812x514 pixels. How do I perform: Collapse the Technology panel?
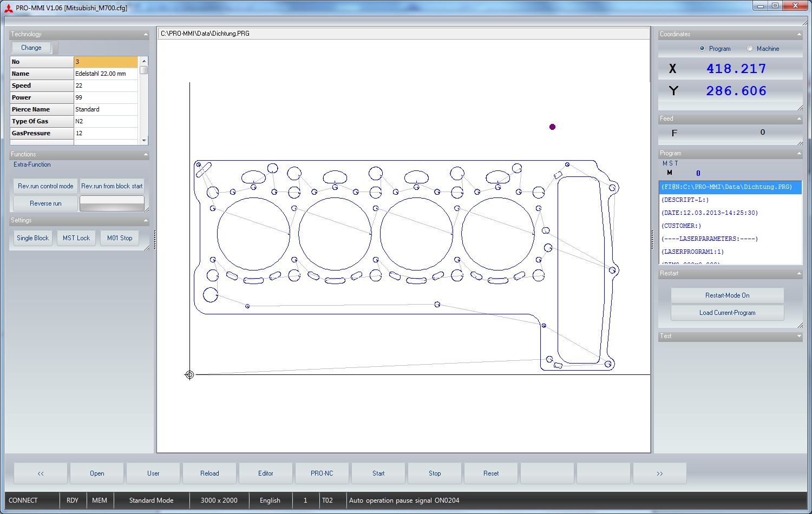point(146,34)
